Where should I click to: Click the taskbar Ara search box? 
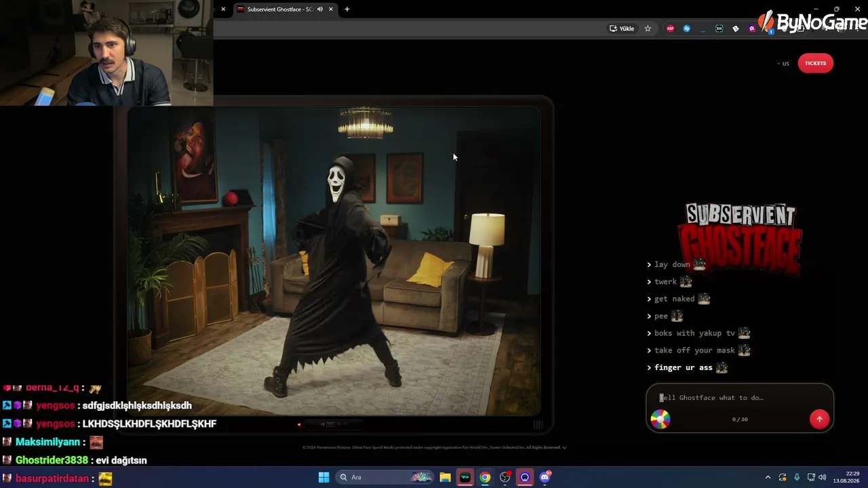[384, 477]
